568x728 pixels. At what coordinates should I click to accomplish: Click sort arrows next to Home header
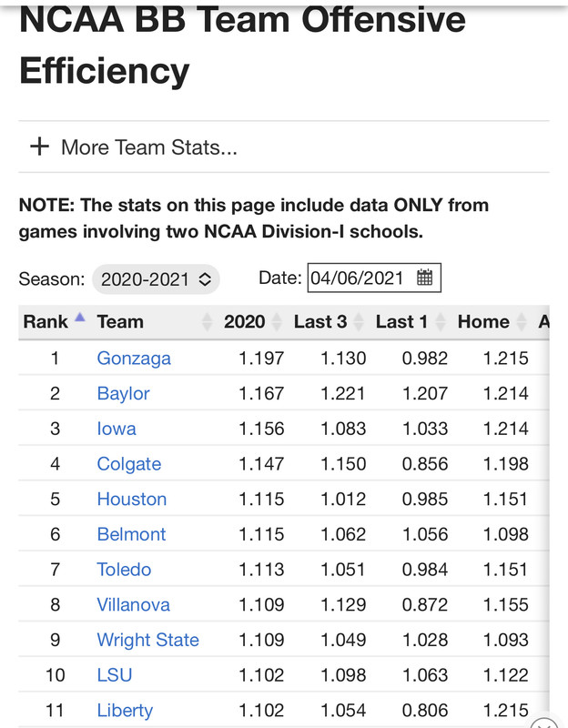pos(522,321)
